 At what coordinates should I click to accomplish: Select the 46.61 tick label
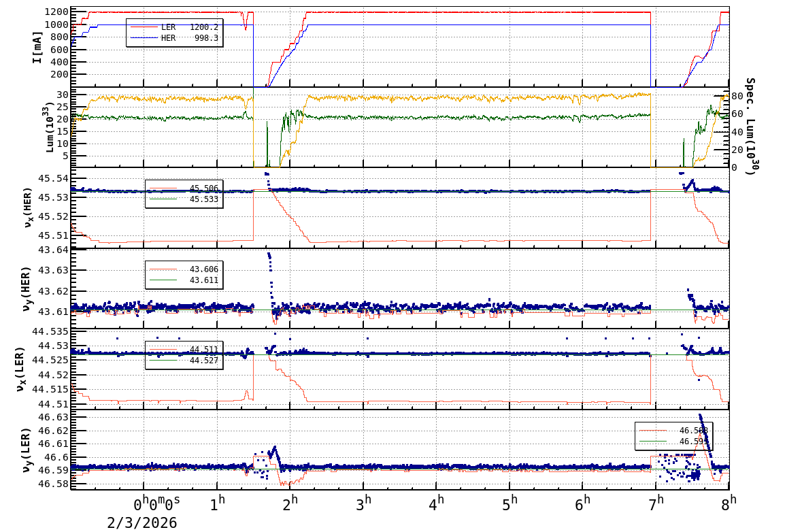point(54,444)
